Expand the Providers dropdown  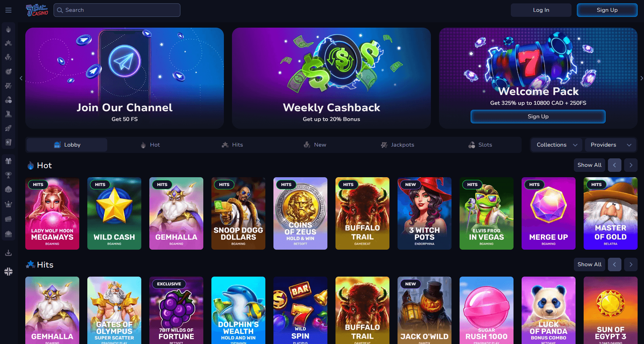click(611, 145)
